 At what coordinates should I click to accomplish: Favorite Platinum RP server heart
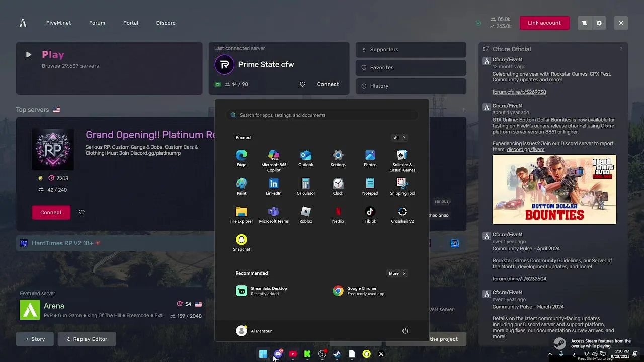point(82,212)
